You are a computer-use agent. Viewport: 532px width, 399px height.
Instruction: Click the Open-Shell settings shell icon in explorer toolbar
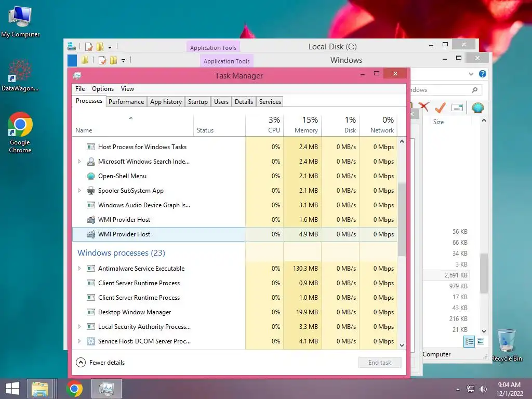478,108
